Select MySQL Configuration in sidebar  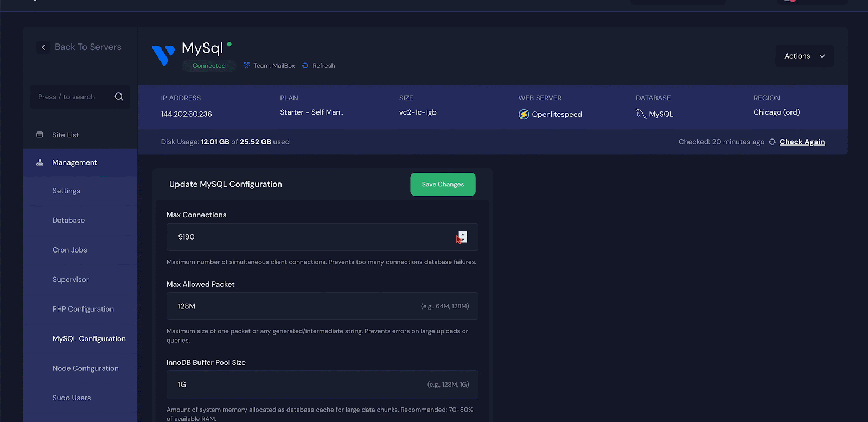89,338
